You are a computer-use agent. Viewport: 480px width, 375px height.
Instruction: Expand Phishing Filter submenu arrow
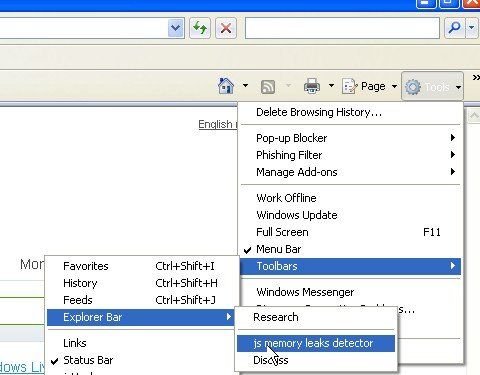click(x=453, y=155)
